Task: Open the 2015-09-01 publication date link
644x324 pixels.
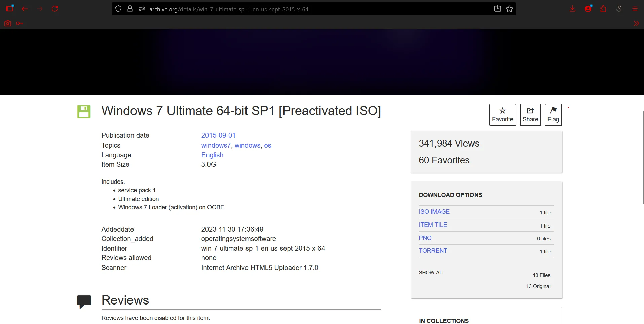Action: tap(218, 135)
